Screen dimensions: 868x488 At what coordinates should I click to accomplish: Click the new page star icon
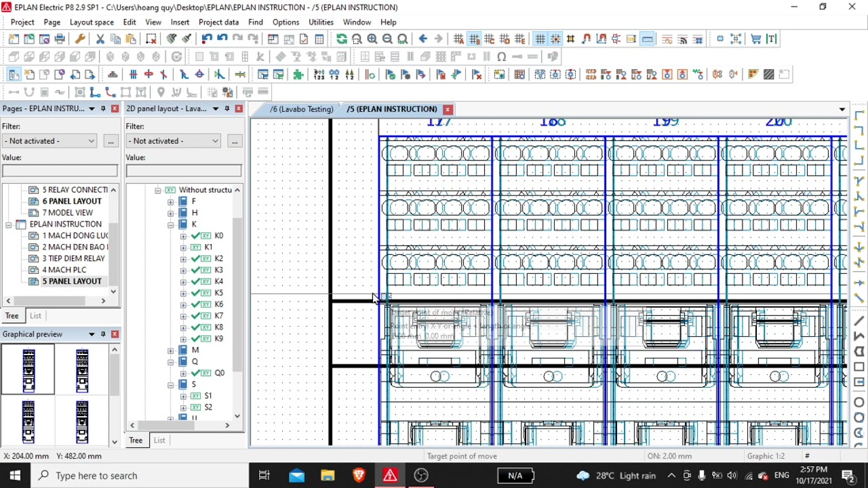[x=29, y=75]
